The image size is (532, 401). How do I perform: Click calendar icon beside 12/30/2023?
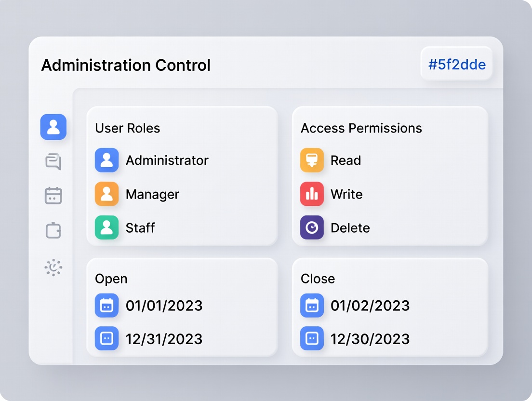(x=312, y=338)
